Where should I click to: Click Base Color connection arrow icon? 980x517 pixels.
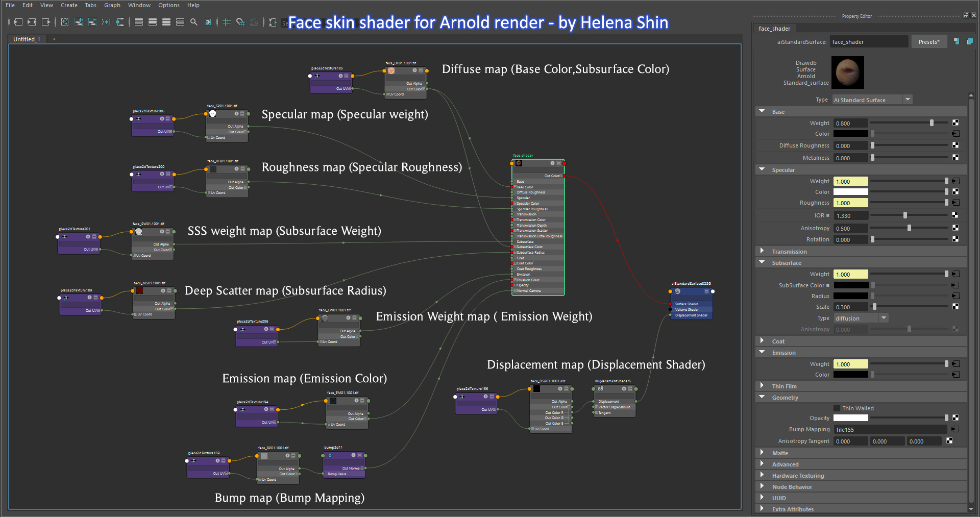955,134
